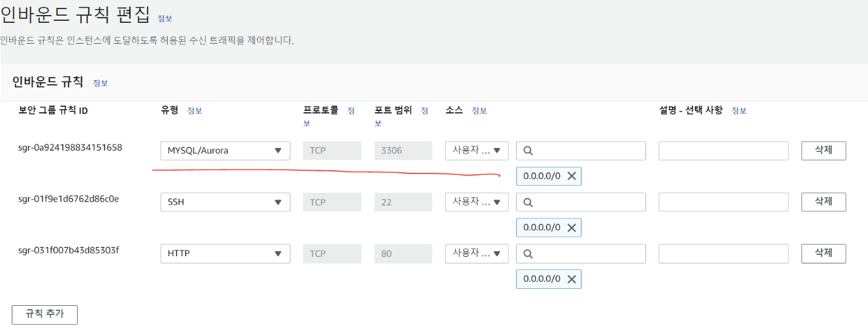868x328 pixels.
Task: Focus the source search field of MYSQL/Aurora rule
Action: tap(581, 151)
